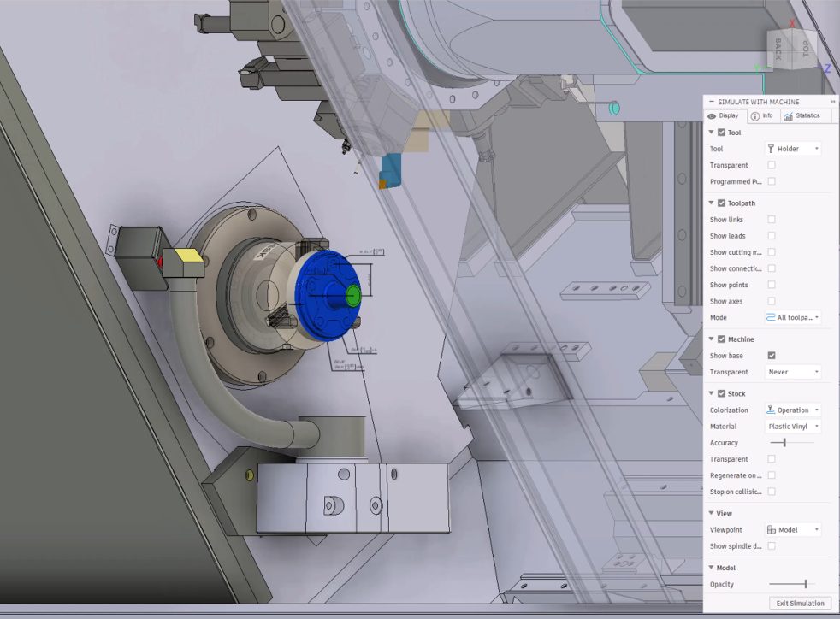
Task: Enable Show leads checkbox
Action: click(x=772, y=236)
